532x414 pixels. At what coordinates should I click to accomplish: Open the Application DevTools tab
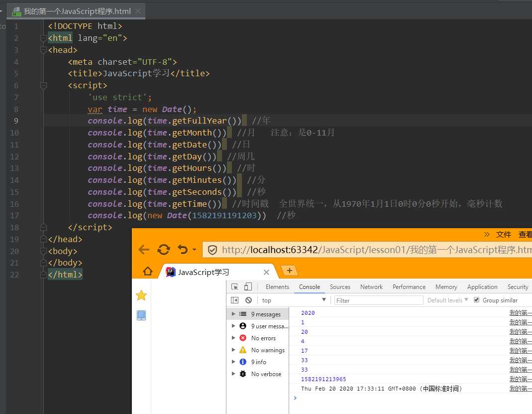pos(482,287)
